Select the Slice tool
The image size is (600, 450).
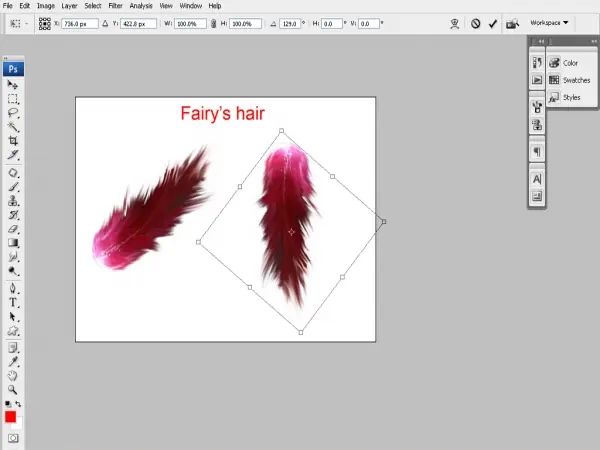point(13,155)
